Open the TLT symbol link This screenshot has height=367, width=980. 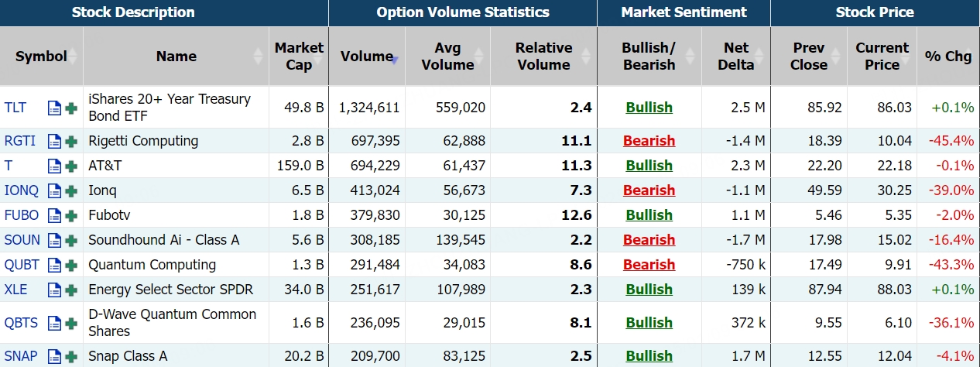(x=15, y=108)
